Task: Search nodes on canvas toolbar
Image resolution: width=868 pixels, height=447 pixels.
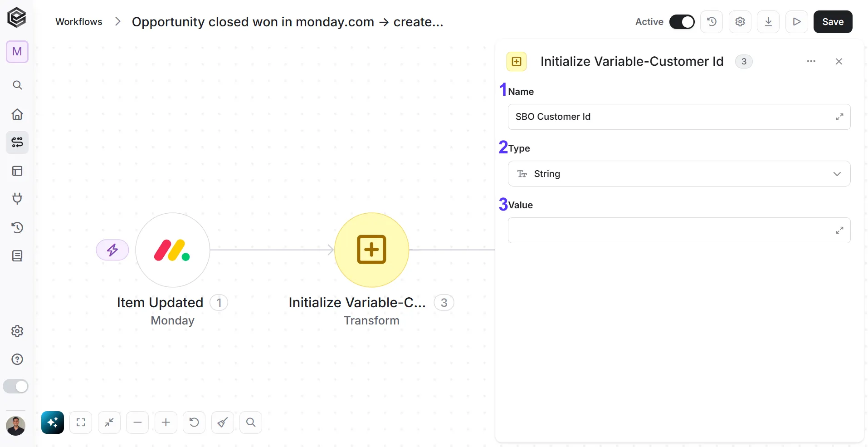Action: [x=251, y=422]
